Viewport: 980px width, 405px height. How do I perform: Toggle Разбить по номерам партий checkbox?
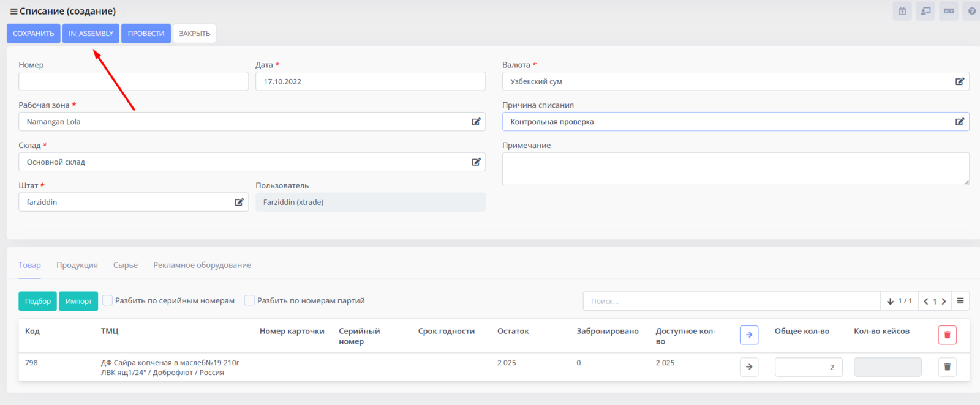249,300
